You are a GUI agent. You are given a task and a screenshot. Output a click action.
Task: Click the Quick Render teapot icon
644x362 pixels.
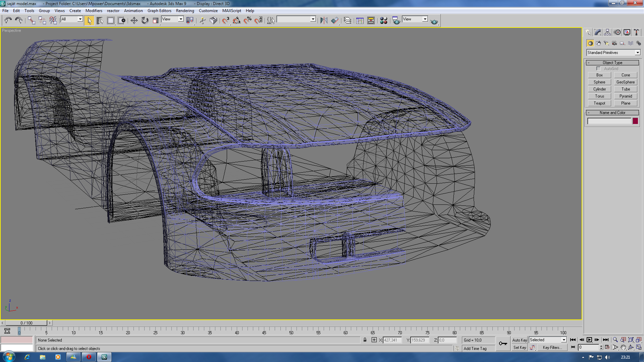(x=434, y=21)
